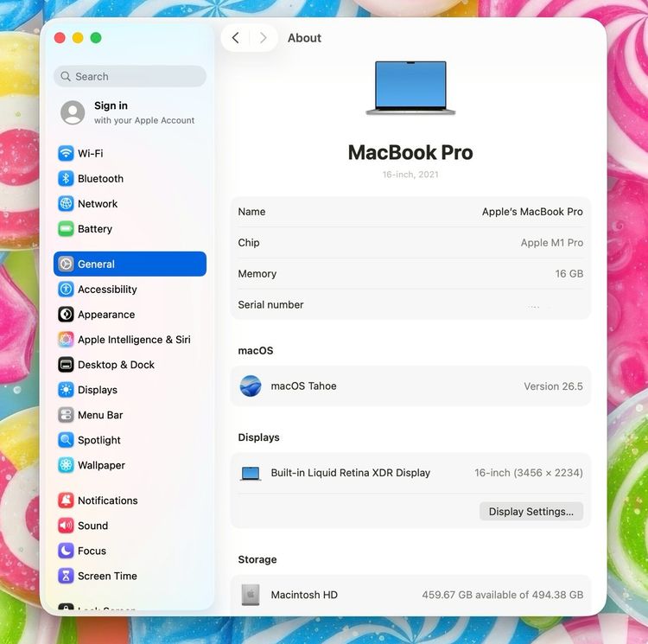Click the Serial number row label

(270, 304)
